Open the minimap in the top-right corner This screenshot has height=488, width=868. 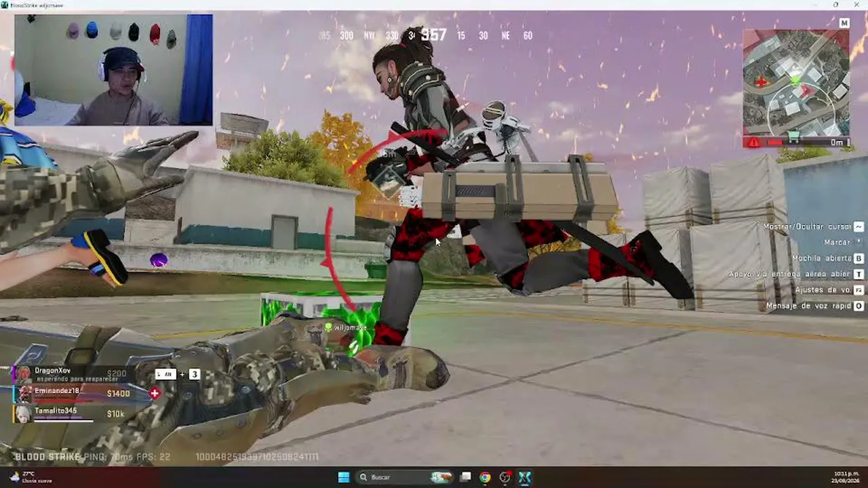(795, 82)
